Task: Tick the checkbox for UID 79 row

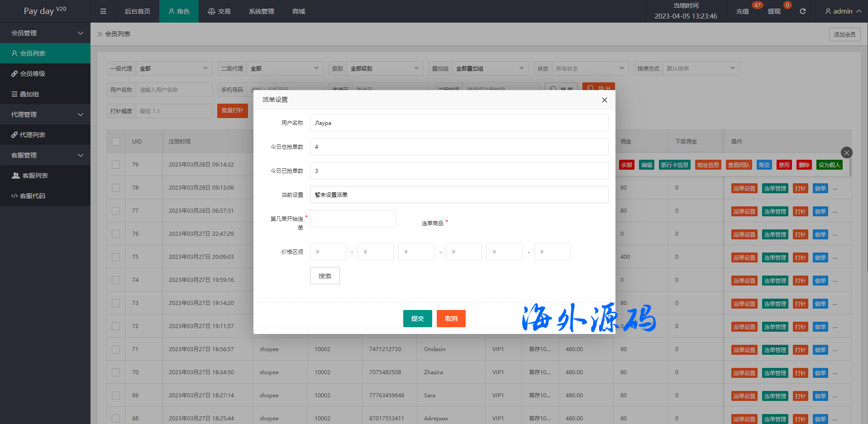Action: [116, 165]
